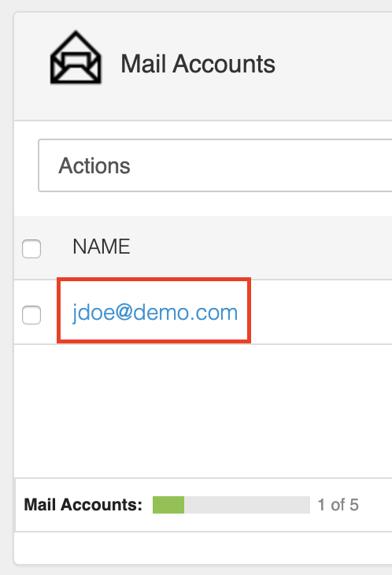Tick the select-all checkbox beside NAME
The image size is (392, 575).
[x=31, y=249]
